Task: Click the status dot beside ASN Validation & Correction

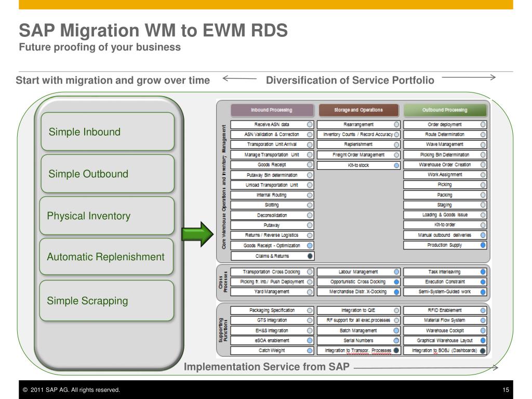Action: 310,135
